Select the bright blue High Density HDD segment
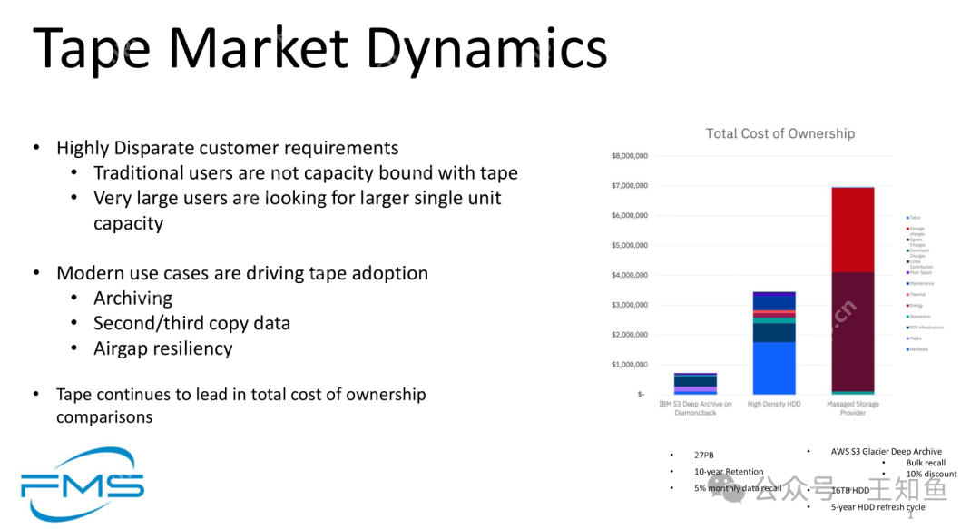 click(x=773, y=367)
